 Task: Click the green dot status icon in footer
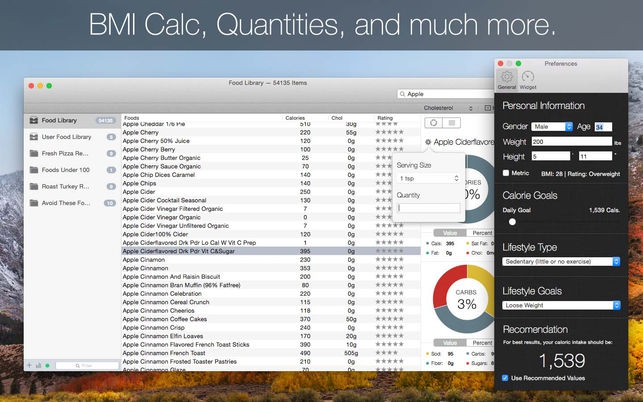tap(48, 365)
